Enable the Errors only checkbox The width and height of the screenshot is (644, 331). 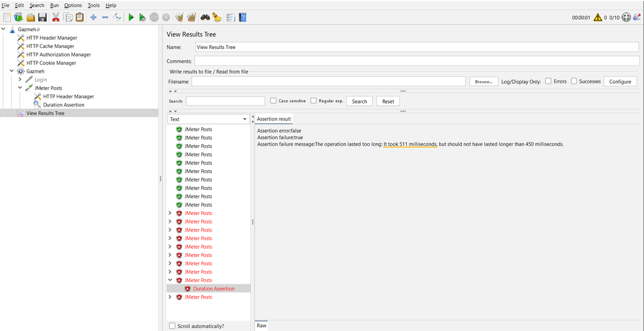click(548, 81)
